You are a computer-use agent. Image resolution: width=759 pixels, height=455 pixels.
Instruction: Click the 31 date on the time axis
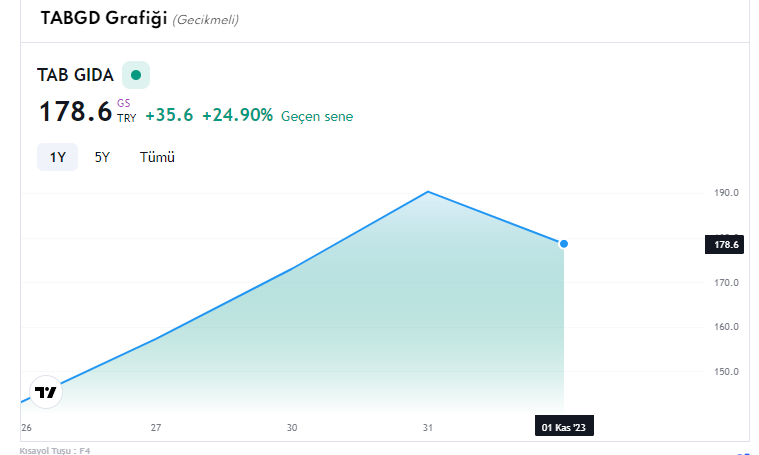coord(427,427)
